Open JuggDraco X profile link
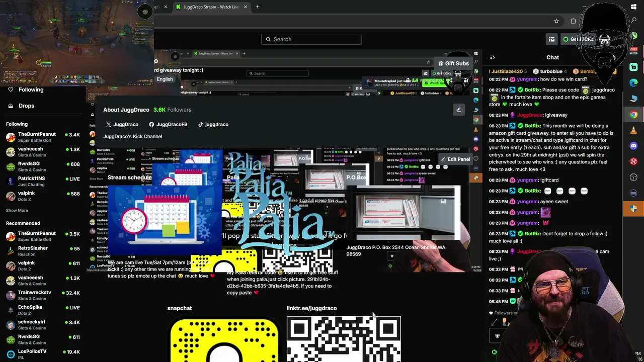Image resolution: width=644 pixels, height=362 pixels. pos(122,124)
